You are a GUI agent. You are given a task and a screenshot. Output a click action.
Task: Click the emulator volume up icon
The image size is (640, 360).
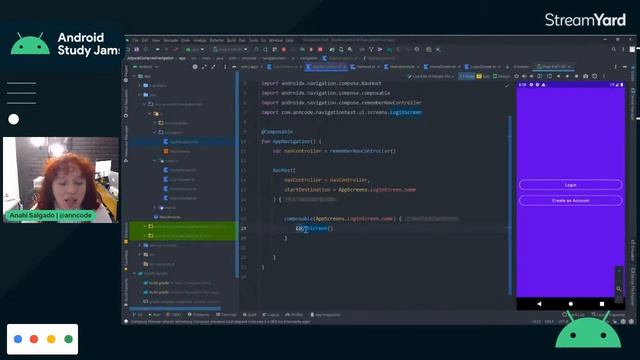point(524,76)
